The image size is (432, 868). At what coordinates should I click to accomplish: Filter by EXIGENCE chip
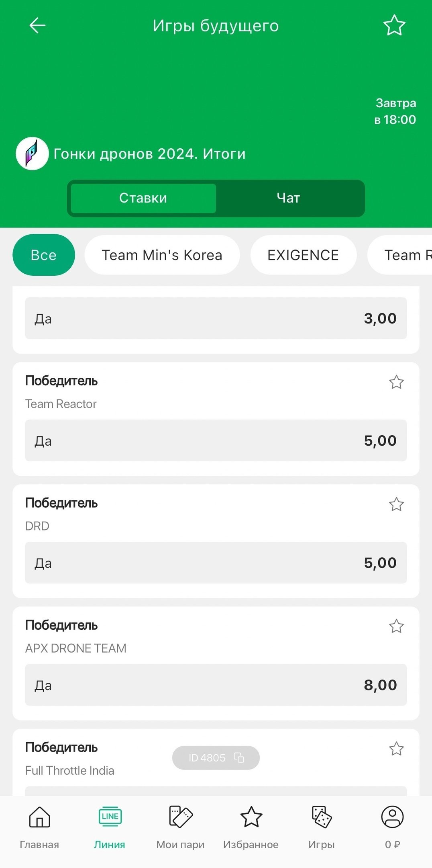point(303,255)
